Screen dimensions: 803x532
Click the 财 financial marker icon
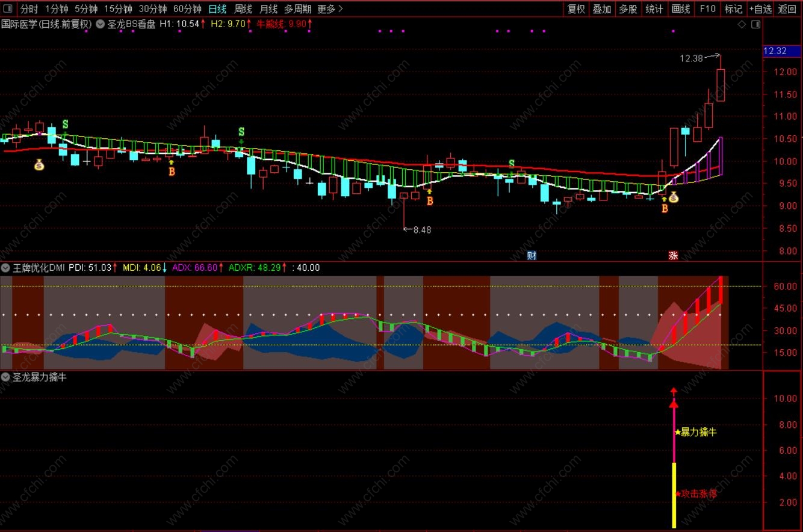coord(532,255)
